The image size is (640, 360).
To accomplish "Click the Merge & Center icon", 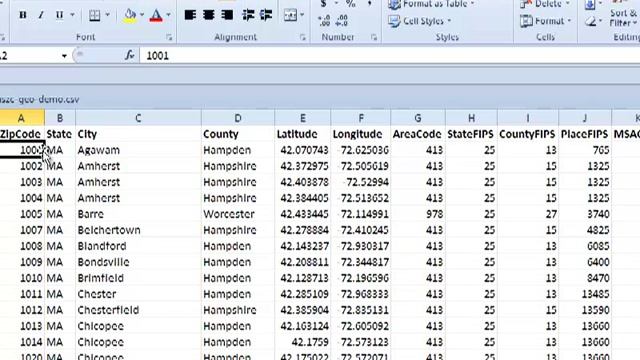I will point(290,16).
